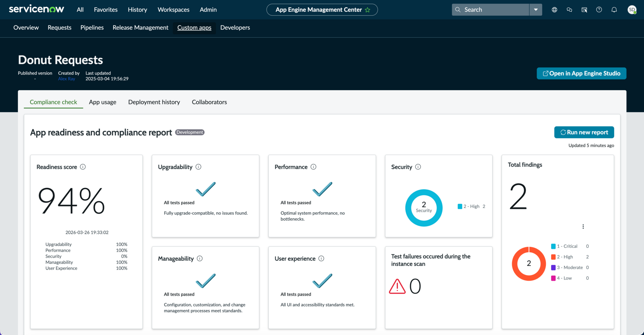Click Run new report button
The height and width of the screenshot is (335, 644).
click(x=584, y=132)
